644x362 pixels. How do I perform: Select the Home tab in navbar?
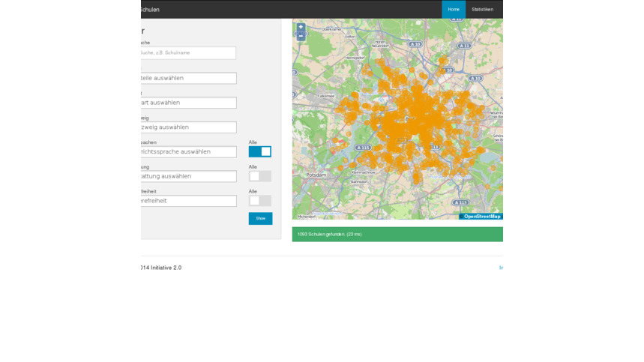click(454, 9)
